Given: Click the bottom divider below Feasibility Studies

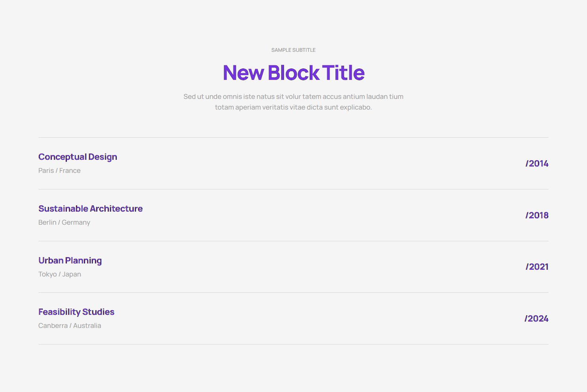Looking at the screenshot, I should pyautogui.click(x=293, y=345).
